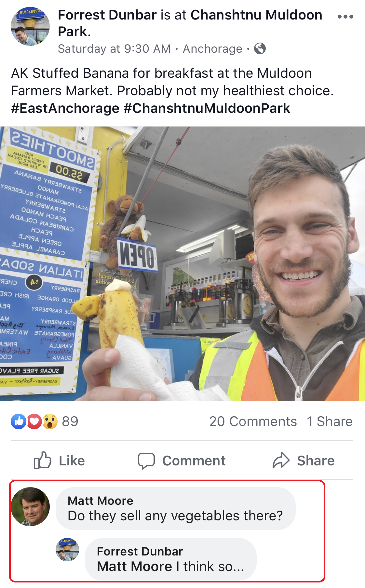
Task: View the 20 Comments list
Action: (x=253, y=421)
